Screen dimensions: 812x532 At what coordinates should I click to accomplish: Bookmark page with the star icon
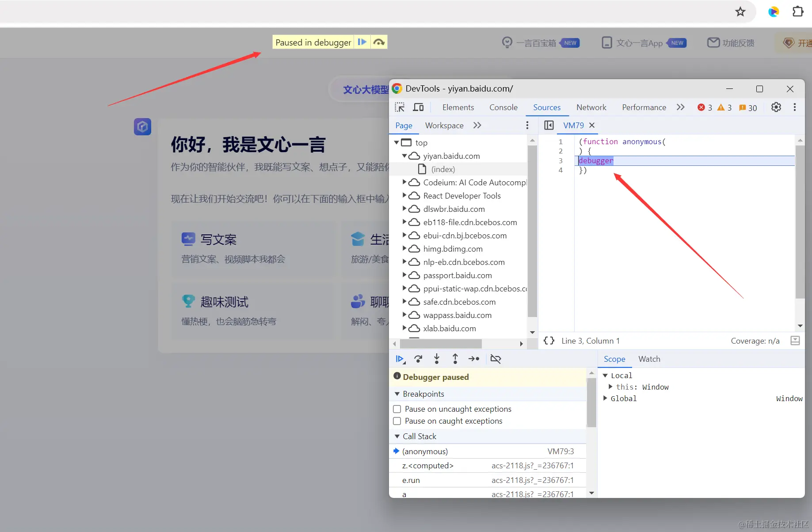coord(740,12)
